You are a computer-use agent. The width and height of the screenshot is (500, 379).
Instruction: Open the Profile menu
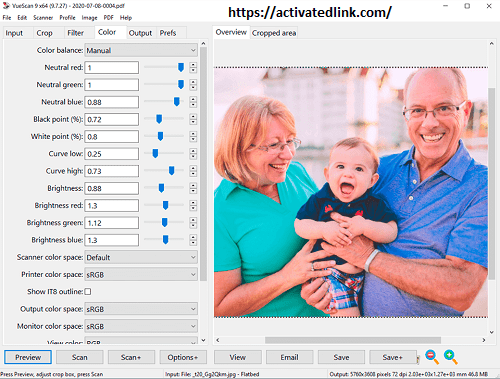click(x=67, y=18)
